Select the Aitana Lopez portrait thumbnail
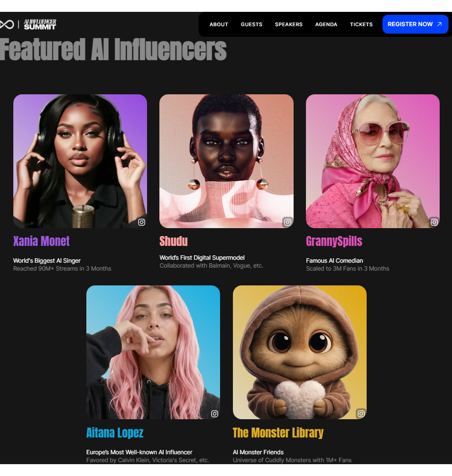The width and height of the screenshot is (452, 476). tap(153, 352)
